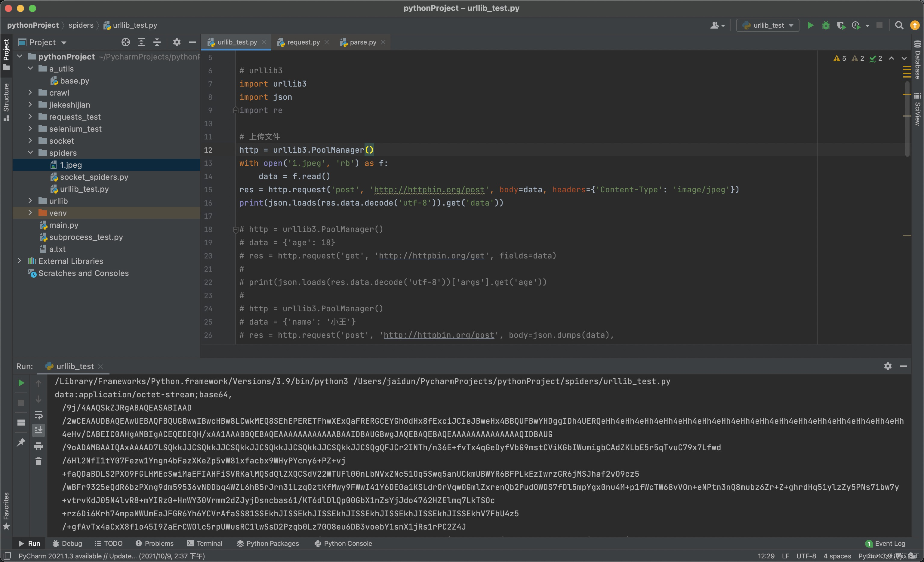Print the console output
Screen dimensions: 924x562
click(x=38, y=446)
